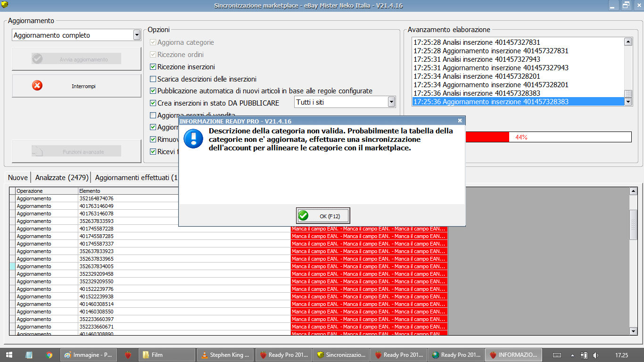Toggle the checkbox starting with Ricevi
Viewport: 644px width, 362px height.
click(x=153, y=152)
